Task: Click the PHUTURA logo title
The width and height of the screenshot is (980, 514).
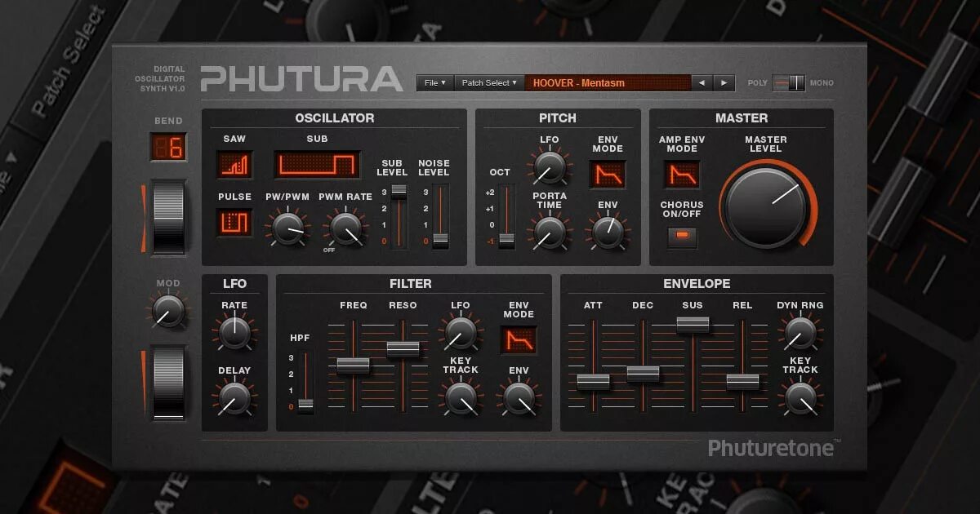Action: click(301, 78)
